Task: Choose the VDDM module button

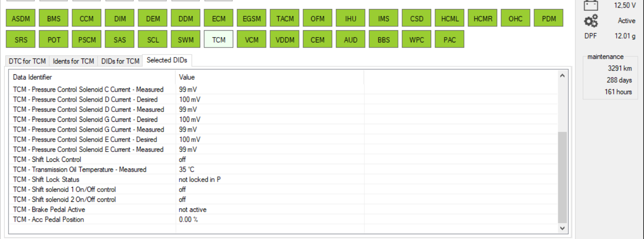Action: tap(285, 40)
